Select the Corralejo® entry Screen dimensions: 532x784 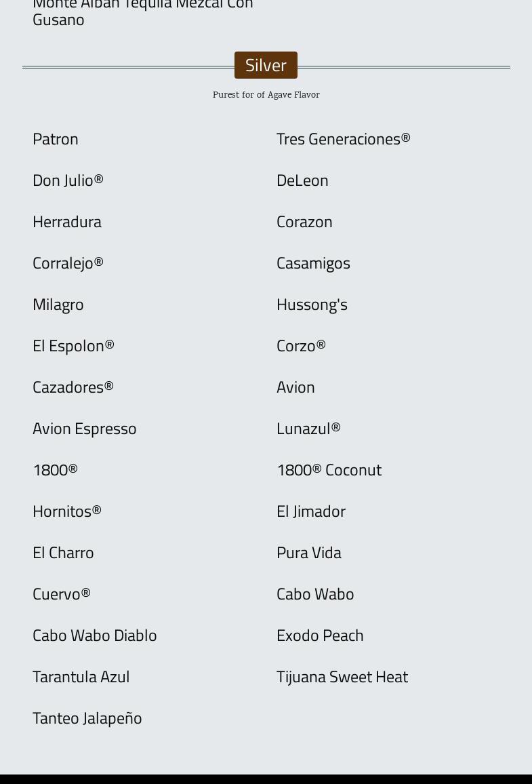coord(68,263)
